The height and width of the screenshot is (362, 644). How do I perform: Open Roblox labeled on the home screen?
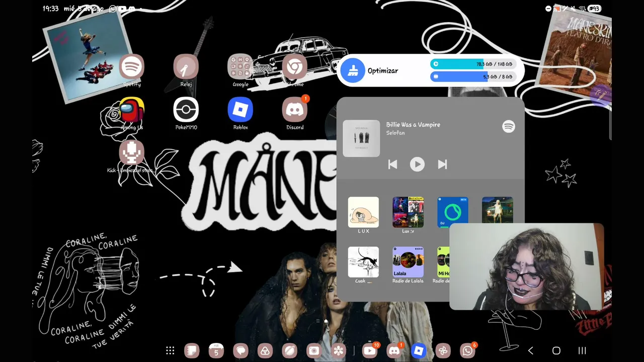point(240,110)
